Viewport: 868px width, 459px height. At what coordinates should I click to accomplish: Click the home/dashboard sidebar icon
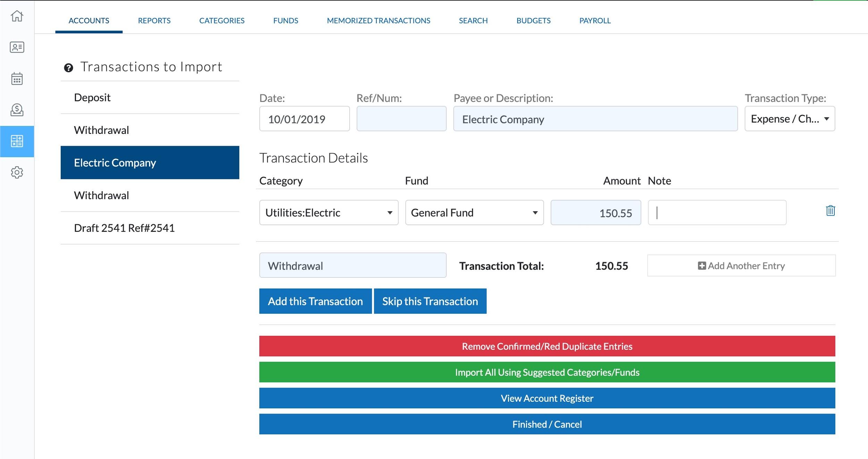pos(17,16)
